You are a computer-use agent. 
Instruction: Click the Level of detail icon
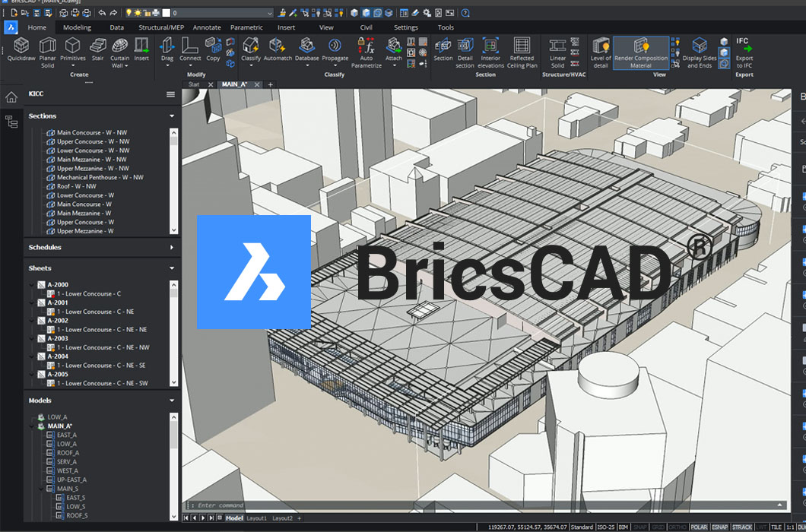pyautogui.click(x=601, y=50)
